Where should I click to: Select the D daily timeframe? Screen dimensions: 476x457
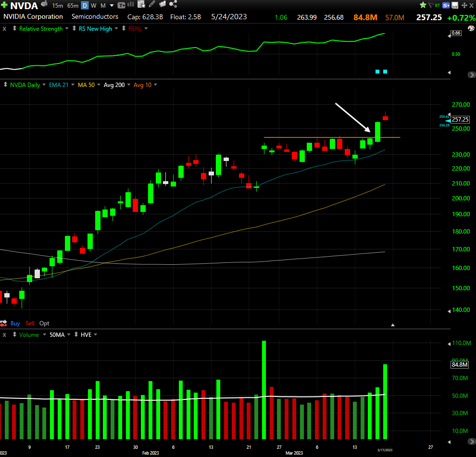[x=85, y=5]
